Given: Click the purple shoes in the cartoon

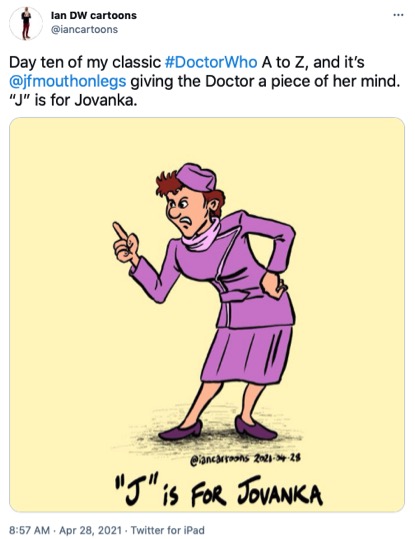Looking at the screenshot, I should 218,429.
